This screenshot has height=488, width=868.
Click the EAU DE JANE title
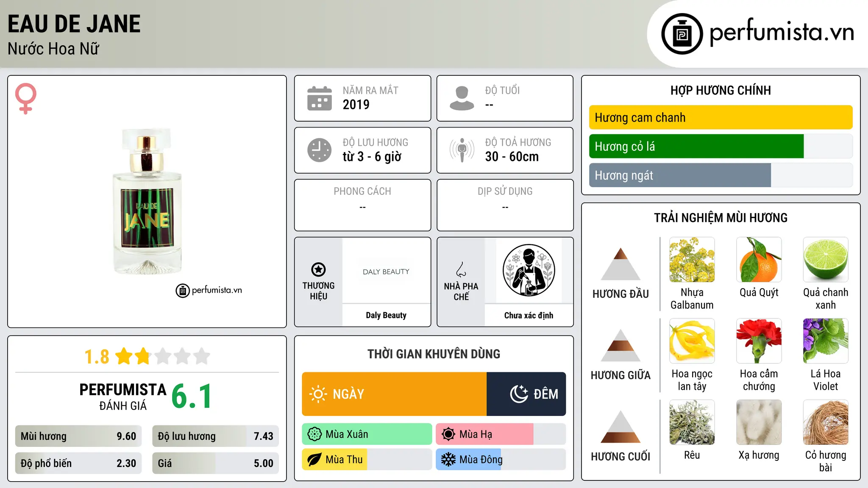(x=74, y=24)
